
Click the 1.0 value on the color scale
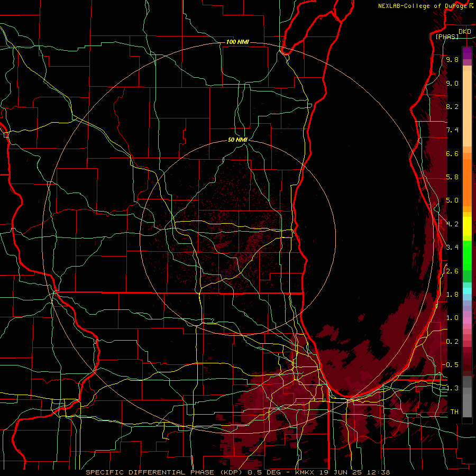(x=452, y=318)
